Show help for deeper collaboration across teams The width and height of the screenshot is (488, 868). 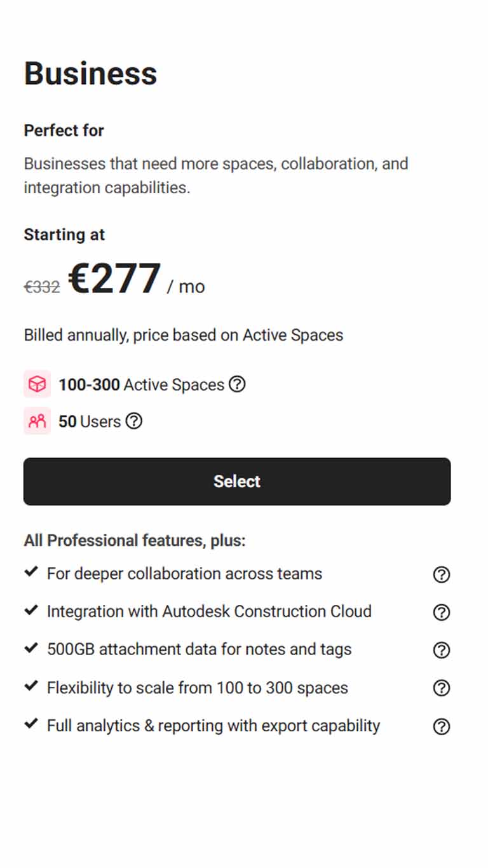[441, 574]
